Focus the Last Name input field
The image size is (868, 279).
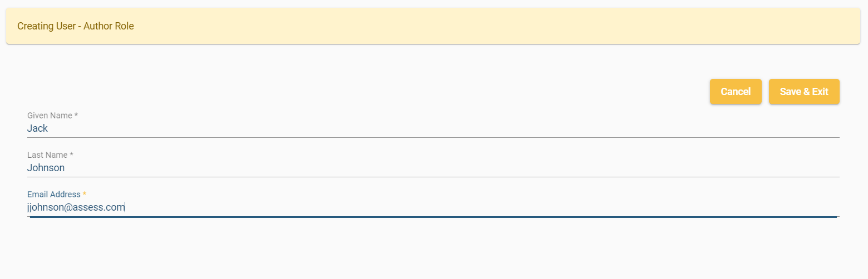(x=433, y=168)
